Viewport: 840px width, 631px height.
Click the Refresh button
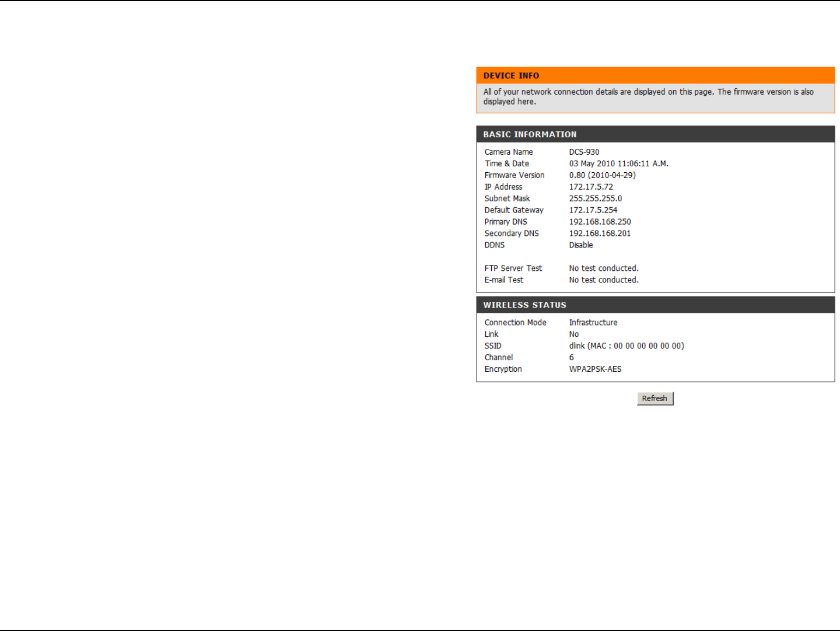[x=655, y=399]
